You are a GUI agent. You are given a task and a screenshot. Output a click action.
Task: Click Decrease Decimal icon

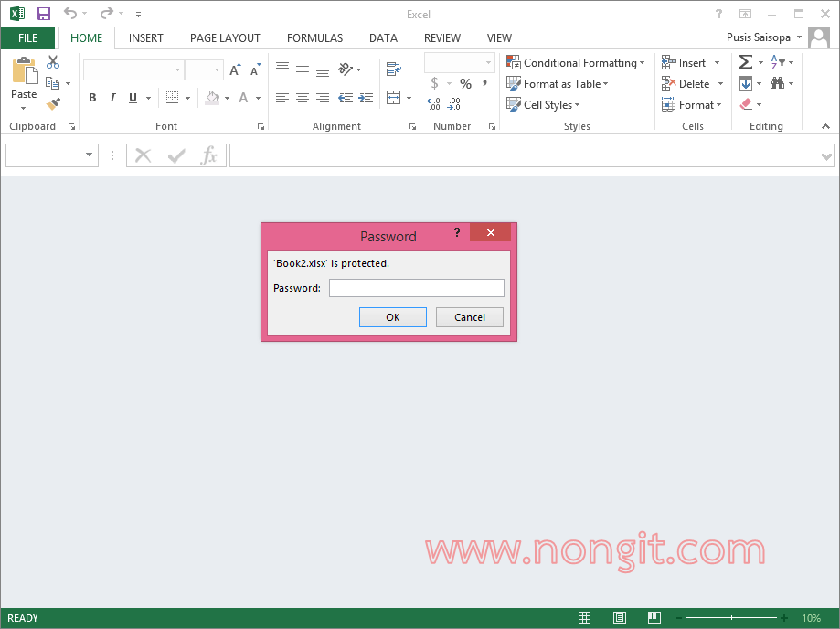454,103
